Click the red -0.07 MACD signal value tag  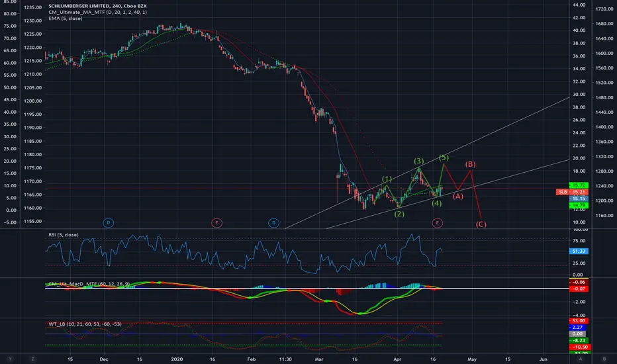[579, 289]
